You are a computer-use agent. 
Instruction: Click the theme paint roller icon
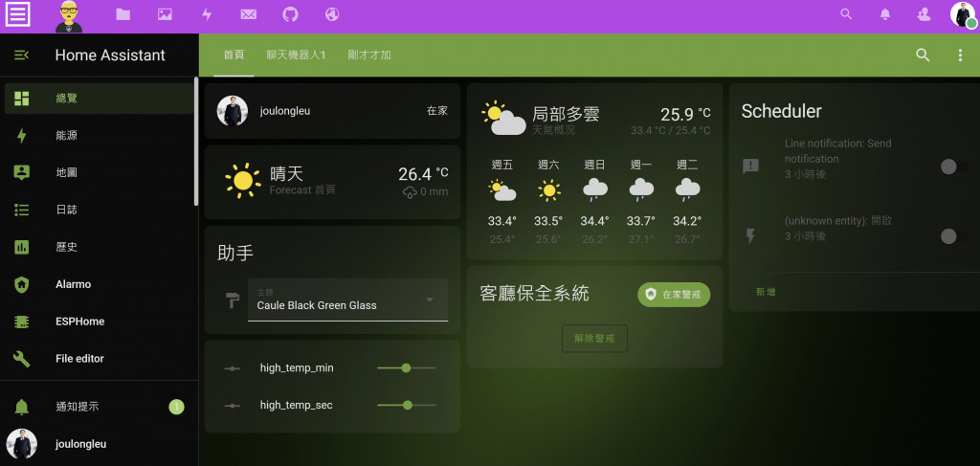[232, 300]
